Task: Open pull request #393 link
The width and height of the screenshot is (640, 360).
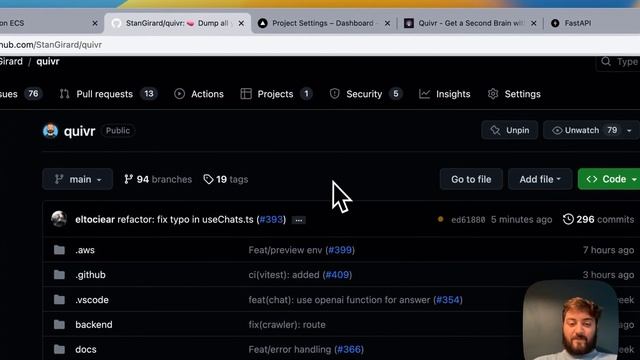Action: [271, 220]
